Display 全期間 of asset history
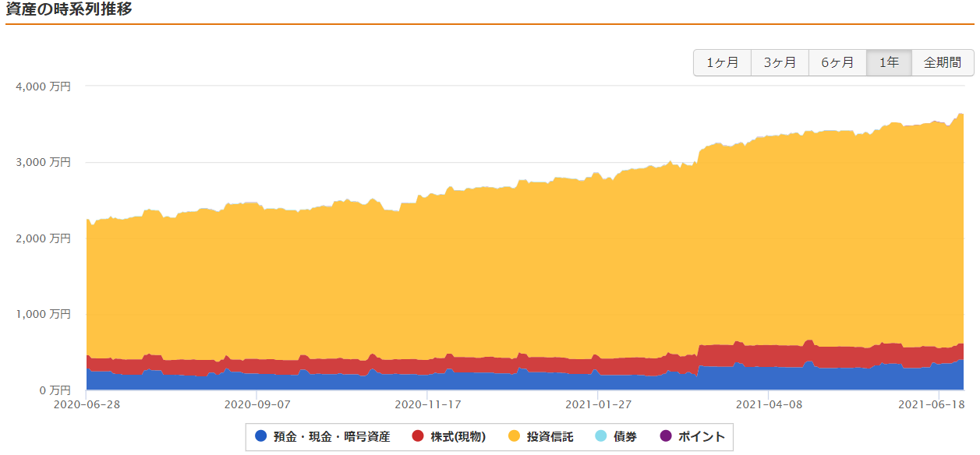 coord(942,63)
